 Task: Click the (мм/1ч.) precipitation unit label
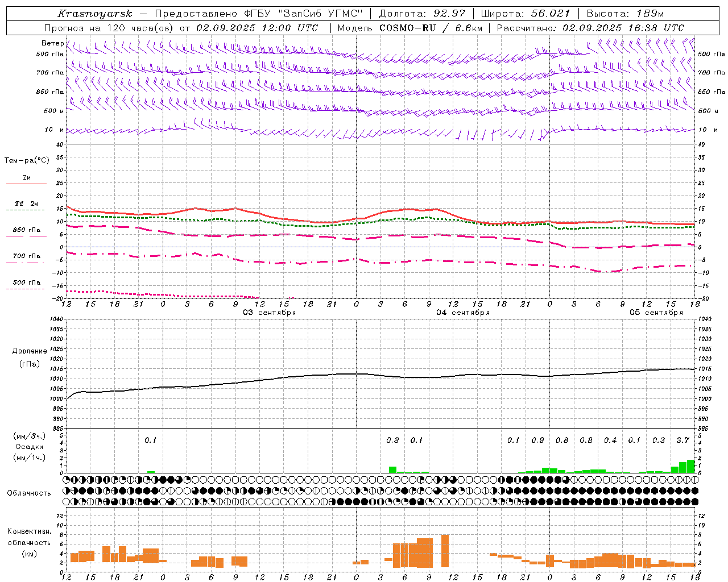click(29, 458)
